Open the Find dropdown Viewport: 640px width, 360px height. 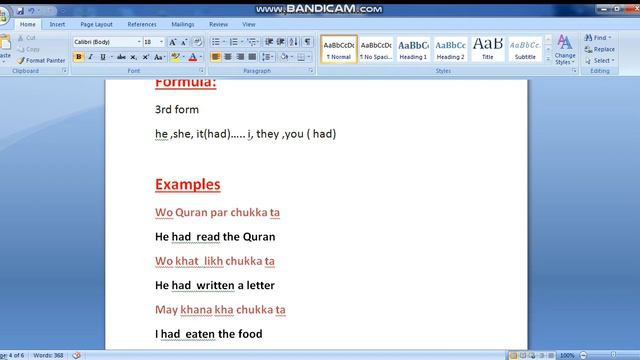point(598,38)
